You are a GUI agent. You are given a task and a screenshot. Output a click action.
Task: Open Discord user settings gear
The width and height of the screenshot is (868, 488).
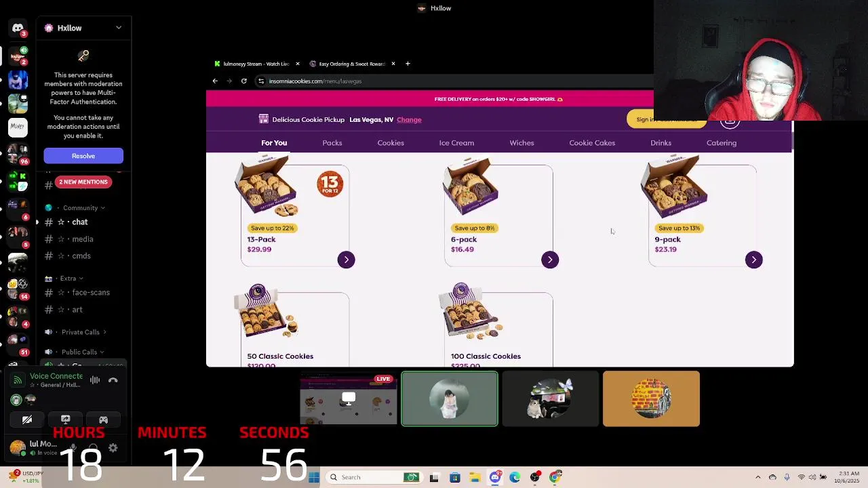pyautogui.click(x=113, y=448)
